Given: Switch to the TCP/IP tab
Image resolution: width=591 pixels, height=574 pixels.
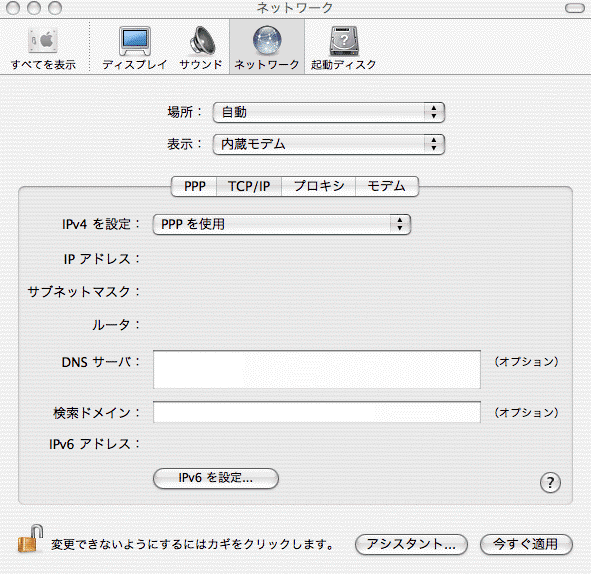Looking at the screenshot, I should (x=249, y=186).
